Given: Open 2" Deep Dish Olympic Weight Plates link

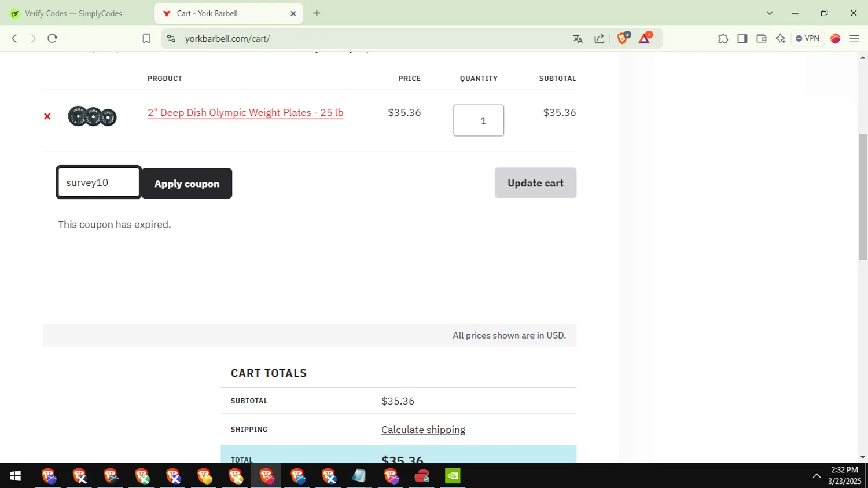Looking at the screenshot, I should (245, 112).
